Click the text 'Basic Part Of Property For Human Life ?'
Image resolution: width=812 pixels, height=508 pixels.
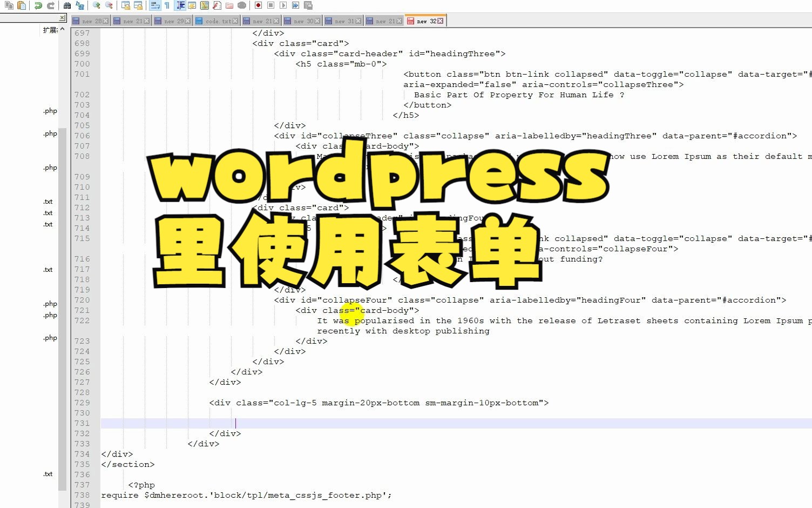[x=519, y=95]
